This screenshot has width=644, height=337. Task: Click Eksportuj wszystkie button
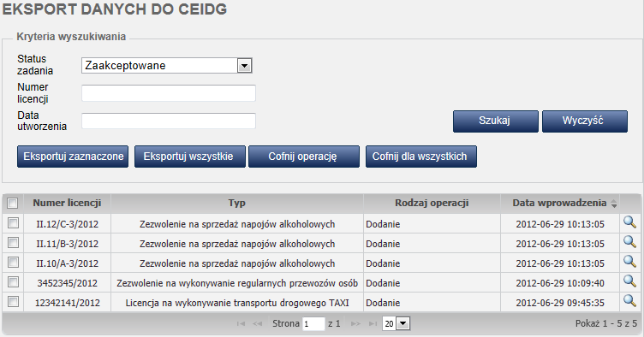pyautogui.click(x=190, y=157)
